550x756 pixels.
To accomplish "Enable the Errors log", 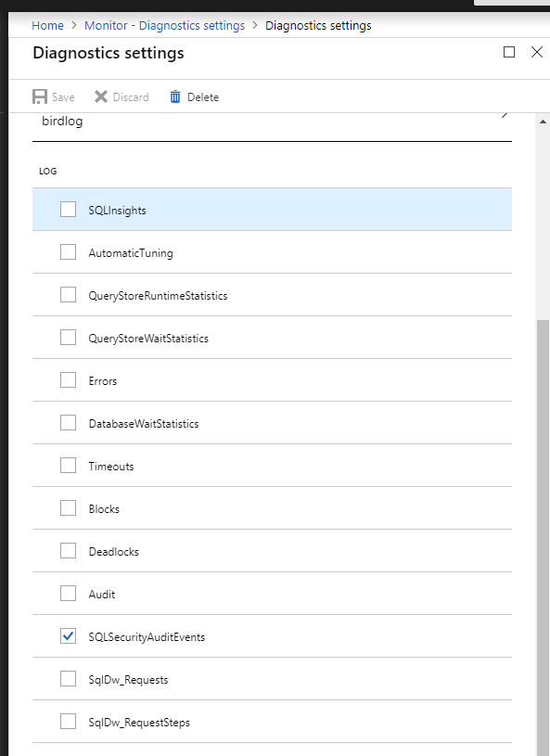I will click(x=68, y=379).
